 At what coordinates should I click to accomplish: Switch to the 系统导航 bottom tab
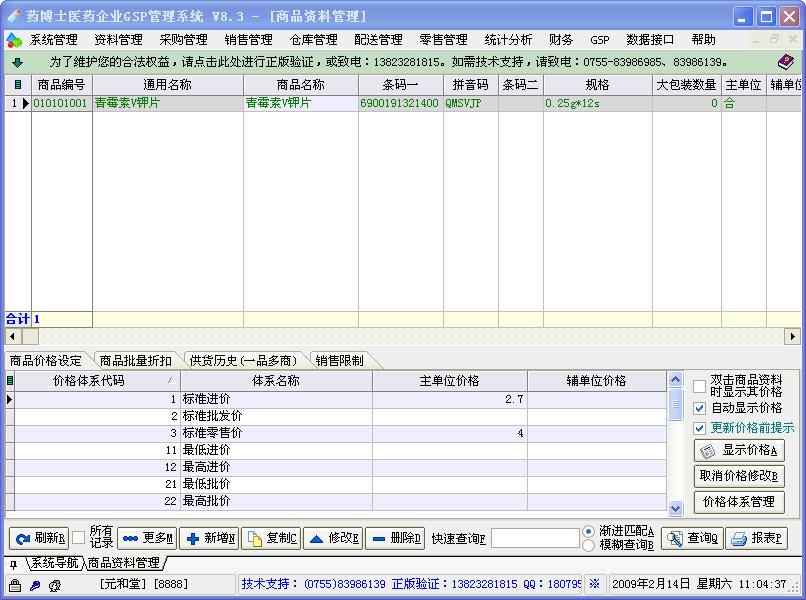pyautogui.click(x=54, y=563)
